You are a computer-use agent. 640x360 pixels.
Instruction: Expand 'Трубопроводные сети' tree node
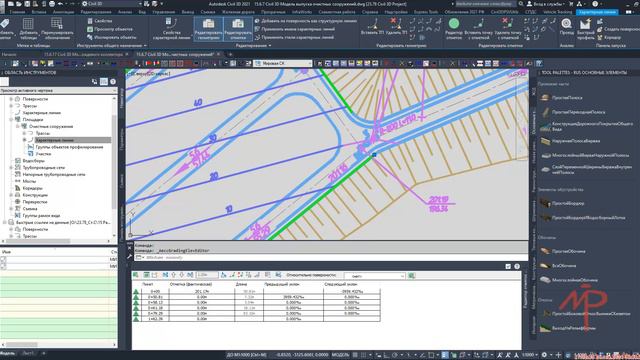pos(11,167)
